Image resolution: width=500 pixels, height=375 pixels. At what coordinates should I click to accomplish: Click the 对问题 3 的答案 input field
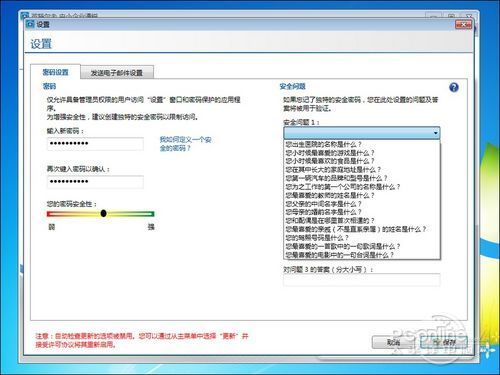coord(362,280)
